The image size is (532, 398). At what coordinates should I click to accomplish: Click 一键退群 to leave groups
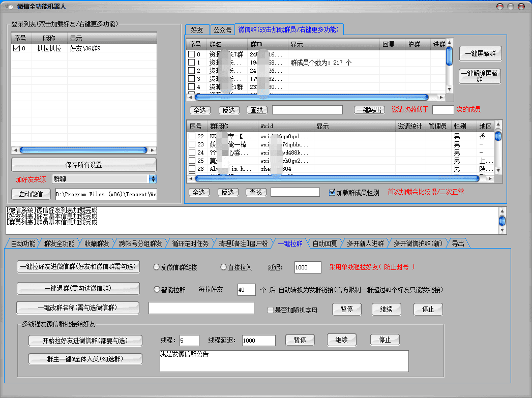[78, 289]
